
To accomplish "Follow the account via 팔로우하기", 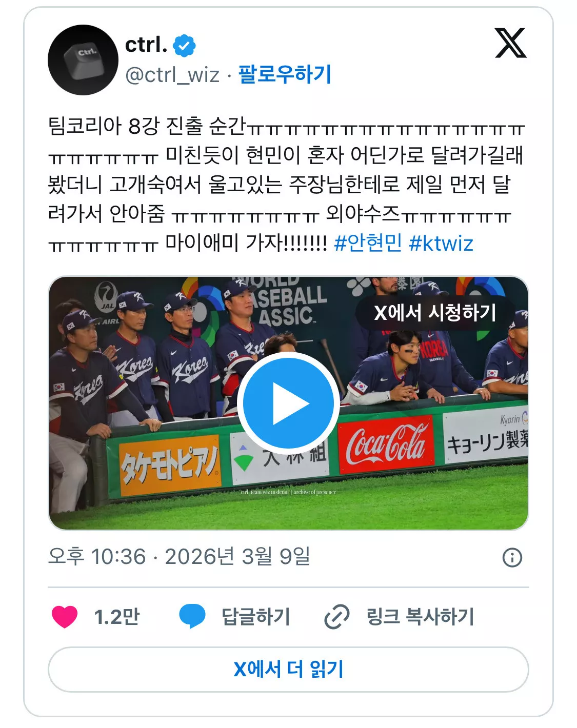I will 285,74.
